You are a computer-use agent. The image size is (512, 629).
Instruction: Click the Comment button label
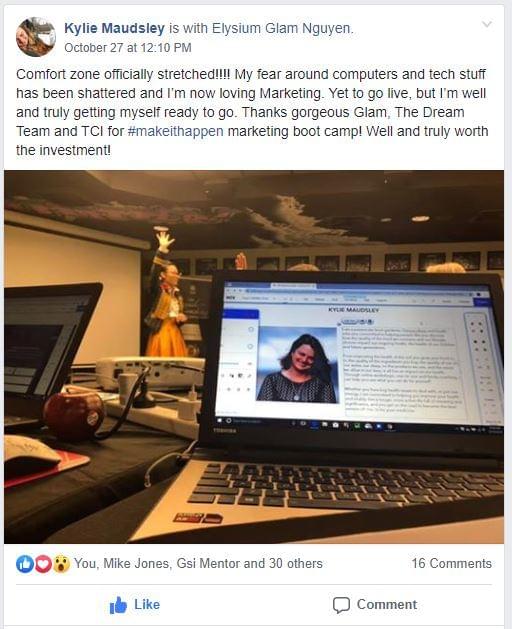pyautogui.click(x=387, y=605)
